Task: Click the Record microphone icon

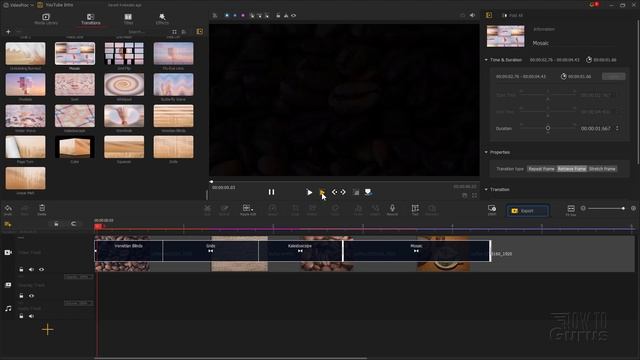Action: (392, 210)
